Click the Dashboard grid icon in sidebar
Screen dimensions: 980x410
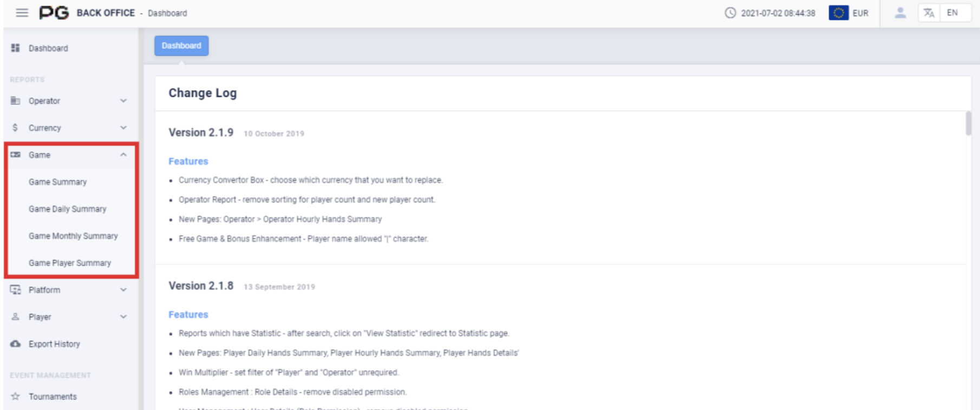point(16,48)
